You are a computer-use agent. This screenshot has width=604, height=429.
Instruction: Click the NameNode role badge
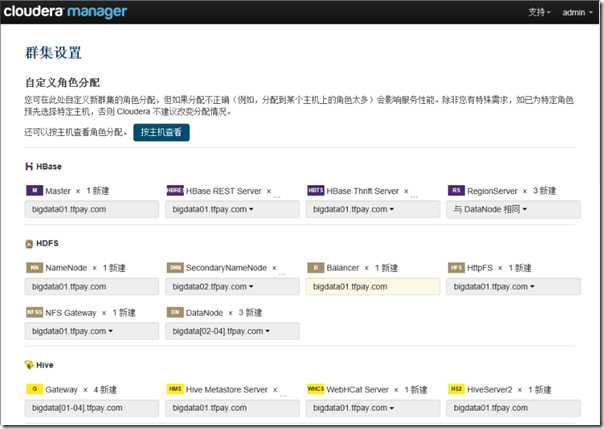click(x=34, y=267)
